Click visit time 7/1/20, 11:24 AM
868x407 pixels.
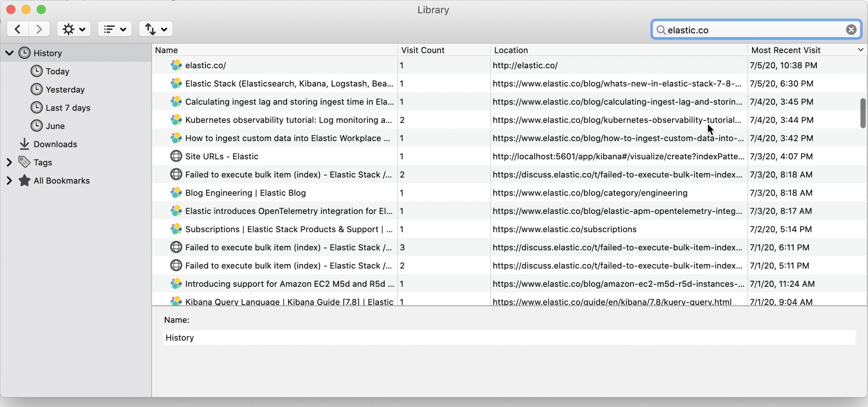[x=782, y=284]
